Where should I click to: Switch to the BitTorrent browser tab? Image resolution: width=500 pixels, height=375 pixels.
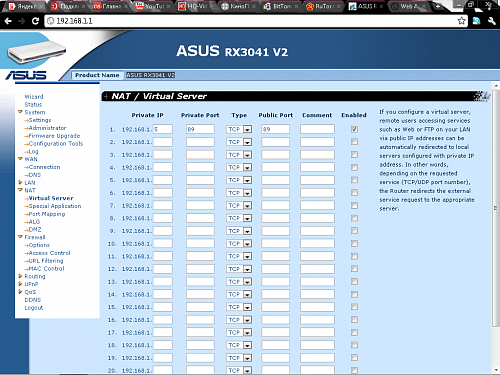[x=281, y=6]
